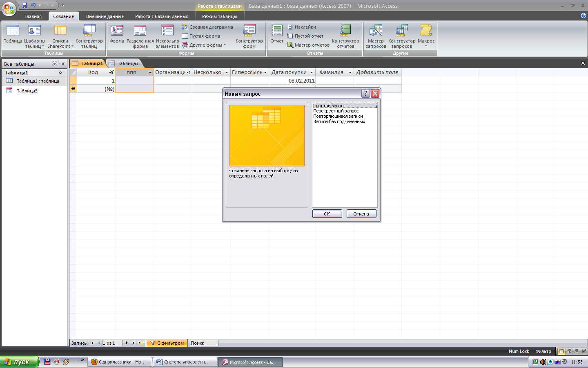Cancel the dialog with Отмена button
Screen dimensions: 588x368
361,214
